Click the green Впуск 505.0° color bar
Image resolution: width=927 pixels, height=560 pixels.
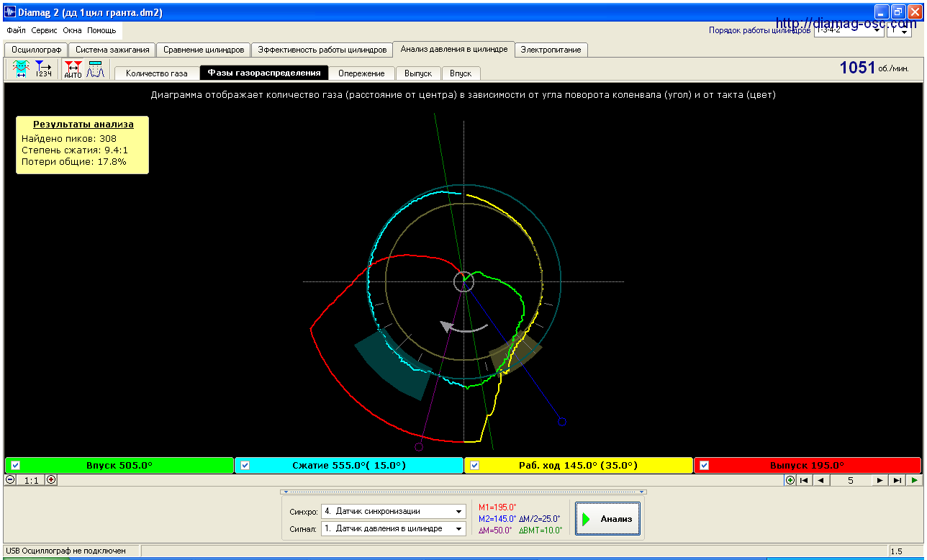click(119, 466)
